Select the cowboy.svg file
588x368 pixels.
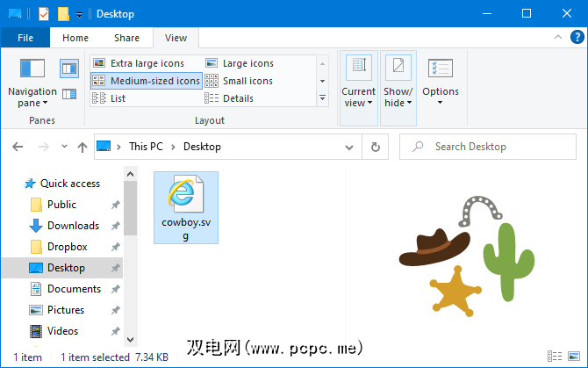click(x=186, y=207)
